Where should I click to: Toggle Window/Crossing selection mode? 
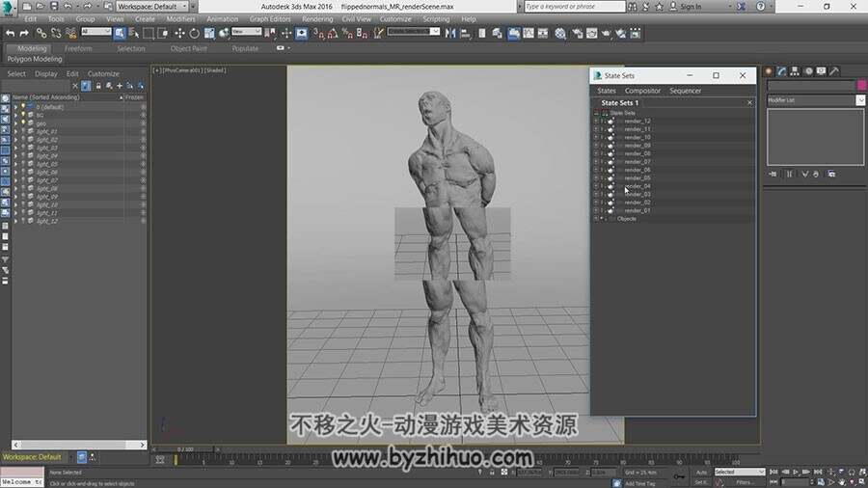163,33
